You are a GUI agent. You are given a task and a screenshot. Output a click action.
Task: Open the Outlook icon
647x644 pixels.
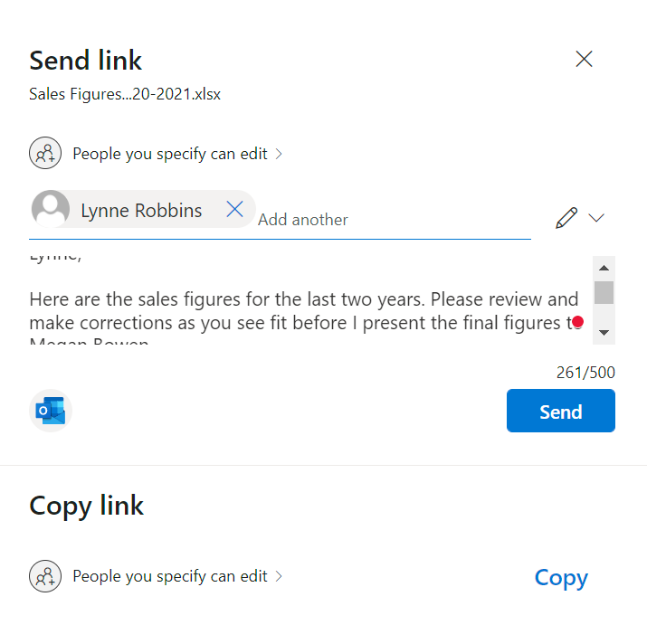click(50, 411)
